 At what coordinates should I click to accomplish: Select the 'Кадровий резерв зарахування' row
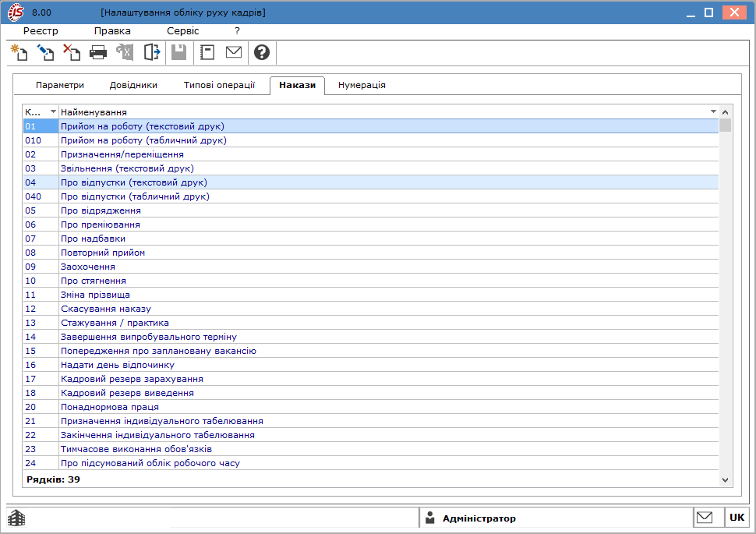[371, 379]
